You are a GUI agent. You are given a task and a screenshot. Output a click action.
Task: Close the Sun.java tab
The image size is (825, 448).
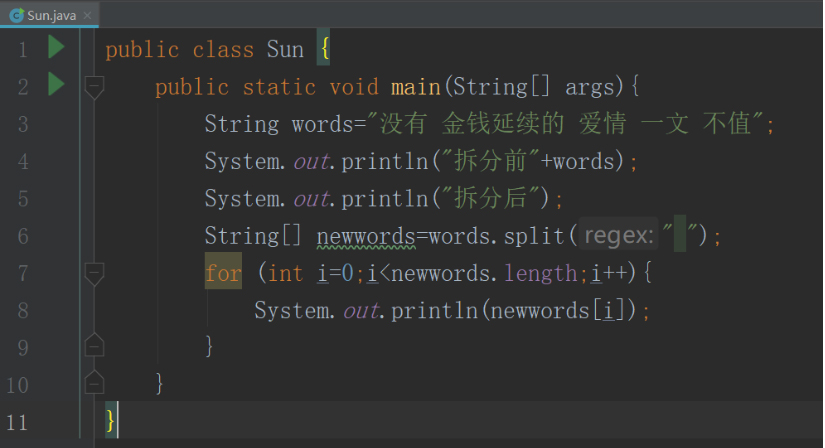click(x=87, y=15)
